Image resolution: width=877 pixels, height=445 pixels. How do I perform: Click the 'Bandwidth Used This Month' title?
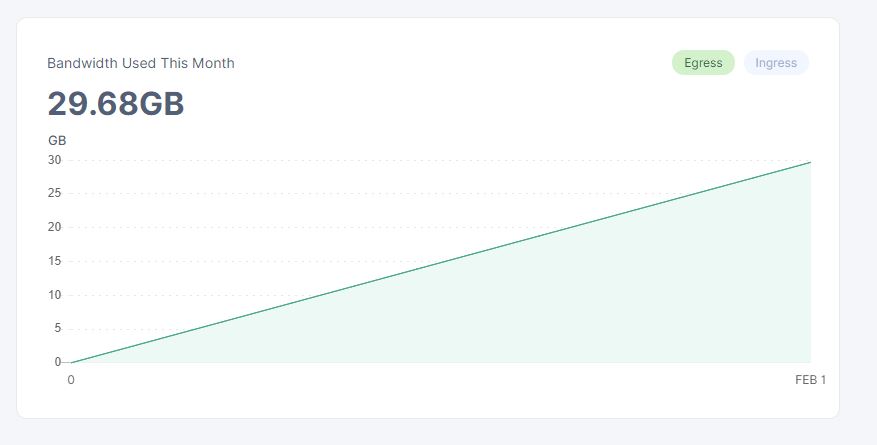pyautogui.click(x=141, y=63)
